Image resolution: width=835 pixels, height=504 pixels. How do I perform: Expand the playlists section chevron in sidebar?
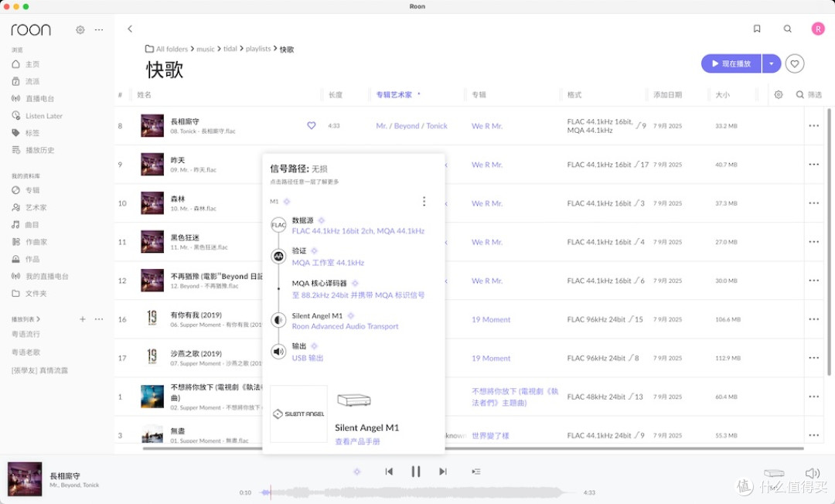click(x=39, y=319)
